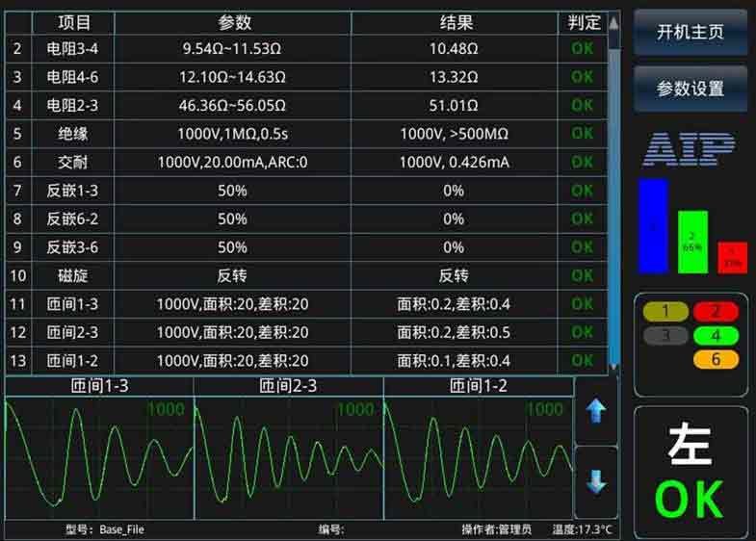Click the result 10.48Ω
Viewport: 756px width, 541px height.
454,49
